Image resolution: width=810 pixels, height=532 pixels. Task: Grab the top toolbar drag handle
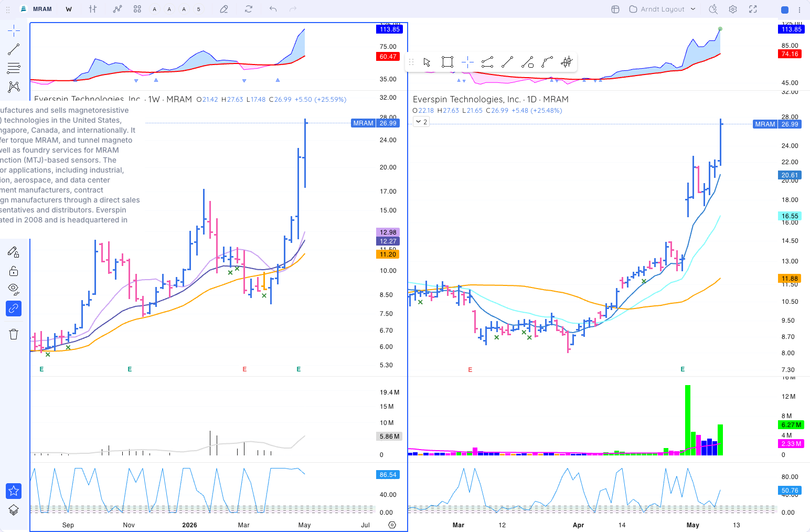pos(7,9)
